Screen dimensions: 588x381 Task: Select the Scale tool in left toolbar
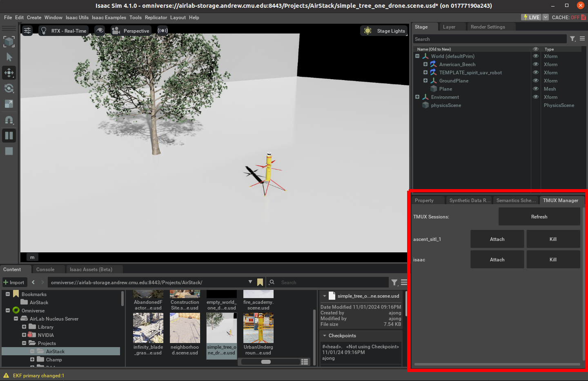click(9, 104)
